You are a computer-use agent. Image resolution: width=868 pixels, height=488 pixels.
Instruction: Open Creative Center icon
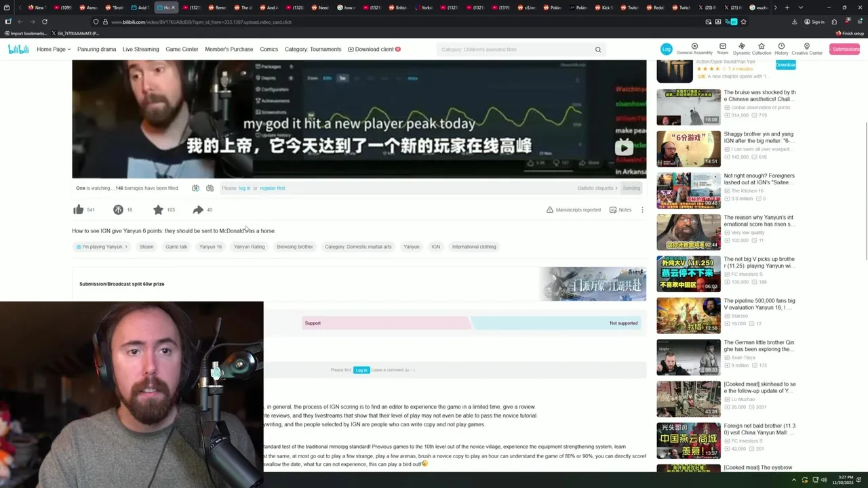pos(807,49)
